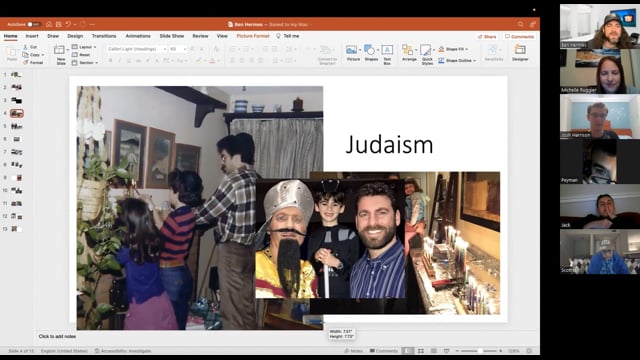Open the font name combo box
This screenshot has width=640, height=360.
click(137, 49)
